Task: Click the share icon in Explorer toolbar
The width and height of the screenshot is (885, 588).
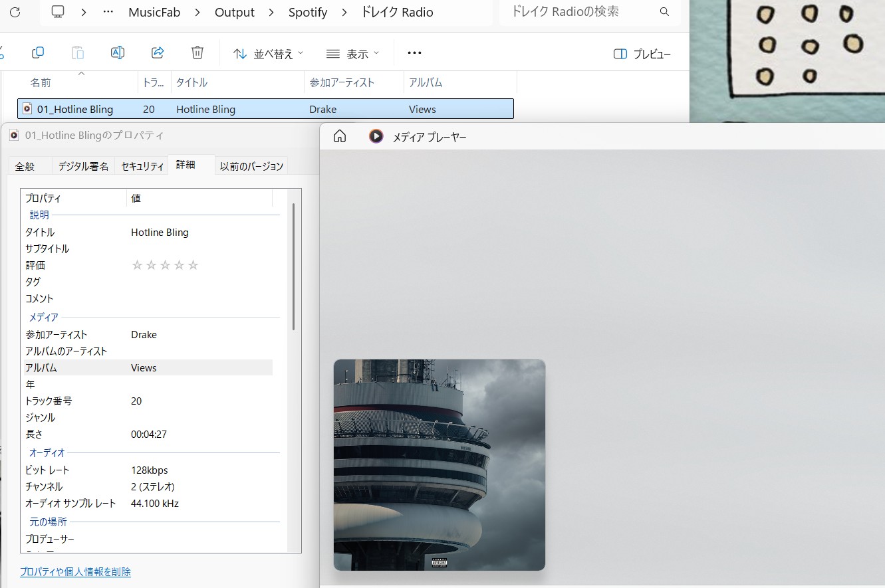Action: 158,53
